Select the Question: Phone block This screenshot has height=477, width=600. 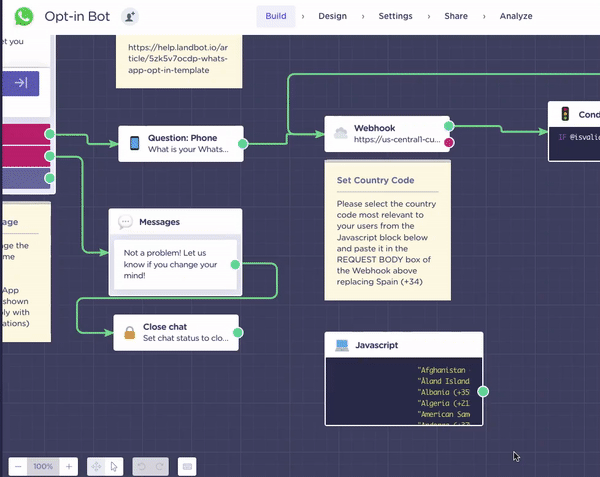(181, 144)
